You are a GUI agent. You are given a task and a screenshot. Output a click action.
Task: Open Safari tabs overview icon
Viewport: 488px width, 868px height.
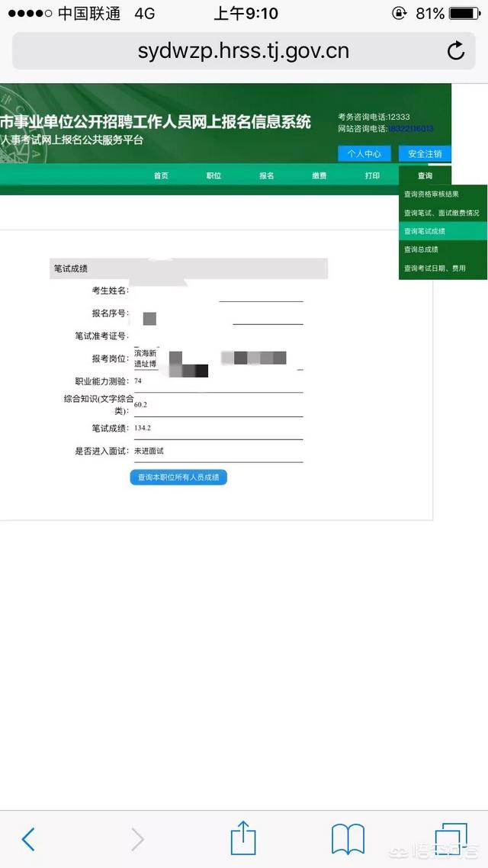point(451,839)
